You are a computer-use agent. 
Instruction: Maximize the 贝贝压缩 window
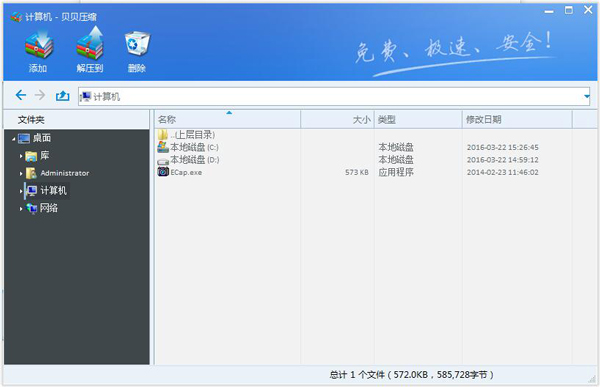(569, 10)
